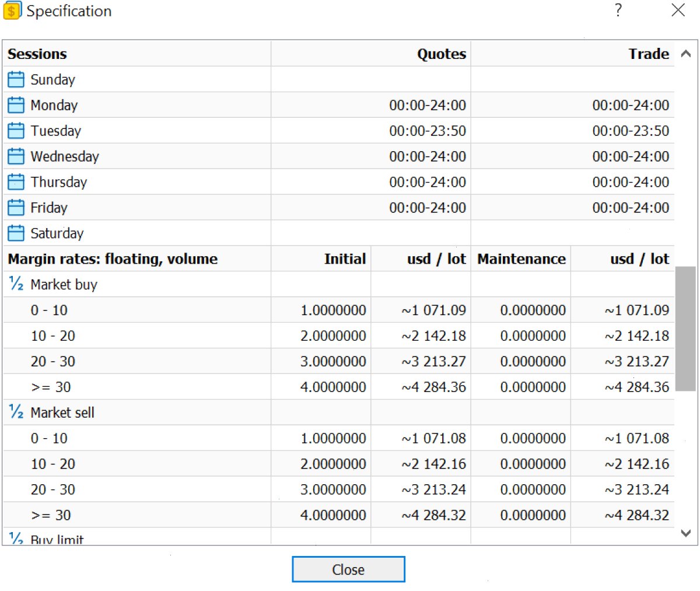
Task: Click the Initial column header
Action: (x=345, y=259)
